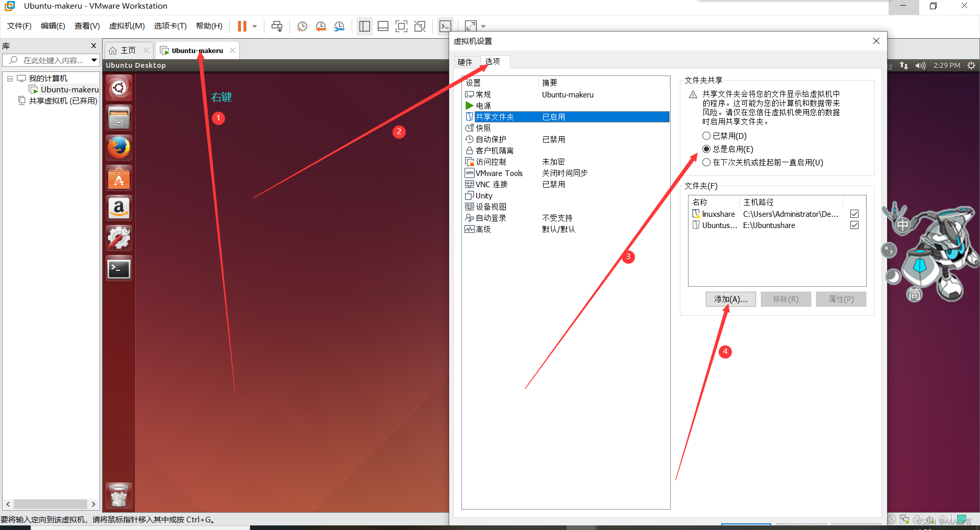Click network adapter status bar icon
Viewport: 980px width, 530px height.
[x=904, y=519]
